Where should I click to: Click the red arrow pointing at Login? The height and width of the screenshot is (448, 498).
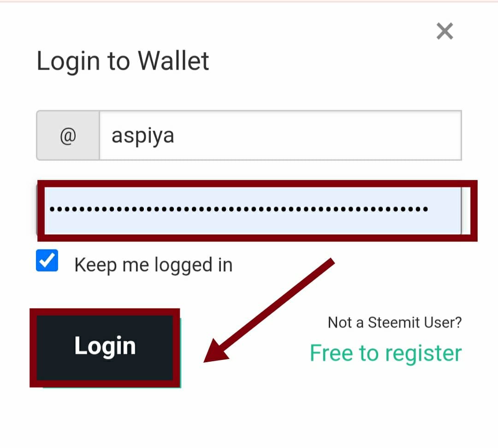[x=268, y=311]
